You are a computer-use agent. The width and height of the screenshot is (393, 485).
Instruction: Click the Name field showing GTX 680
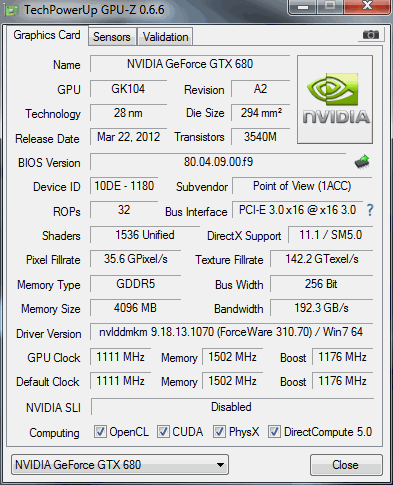190,64
